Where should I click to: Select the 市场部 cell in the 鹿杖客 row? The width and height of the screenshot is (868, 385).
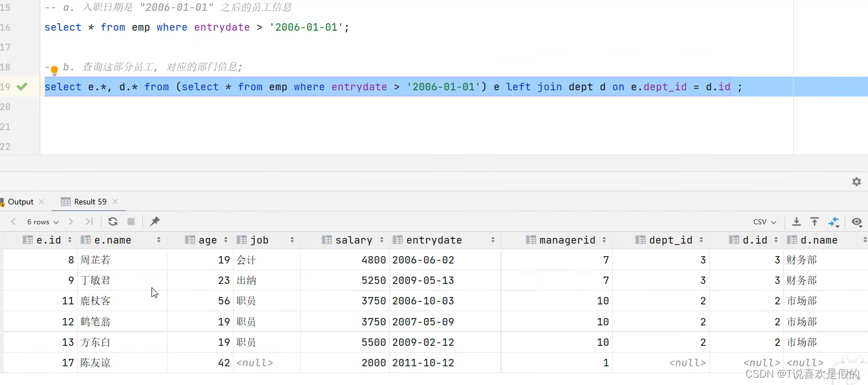826,301
